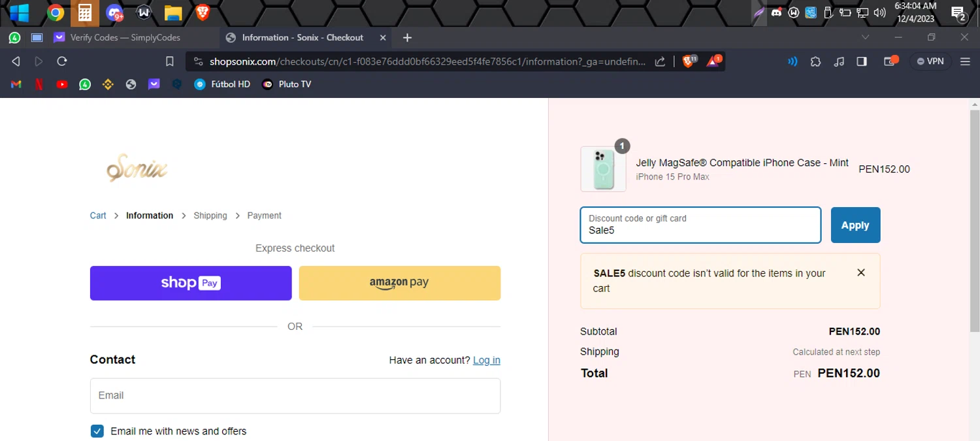Open the Binance bookmark

click(108, 84)
